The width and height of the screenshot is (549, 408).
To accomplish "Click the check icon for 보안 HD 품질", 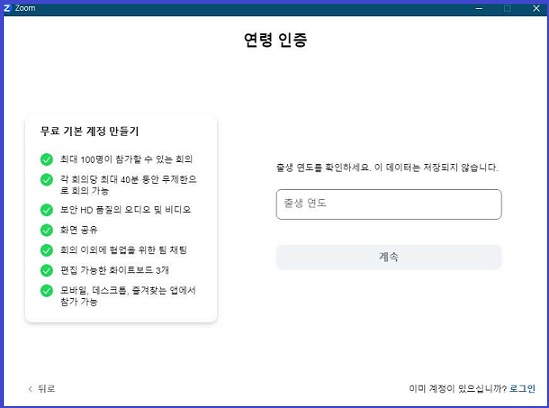I will pos(47,210).
